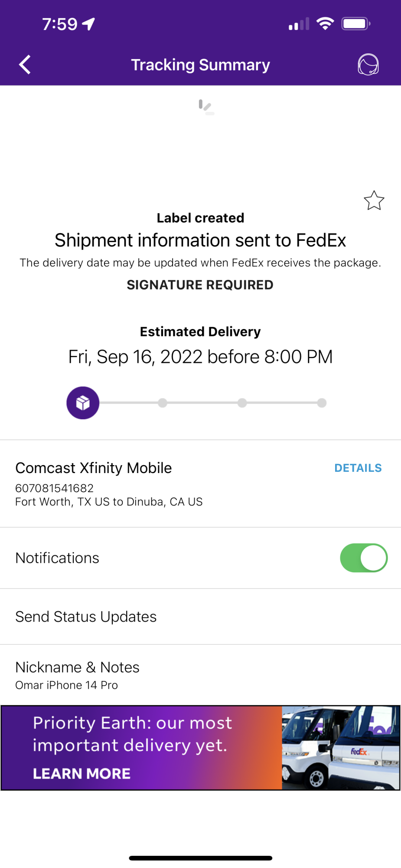Tap the tracking number 607081541682
This screenshot has height=868, width=401.
coord(55,488)
